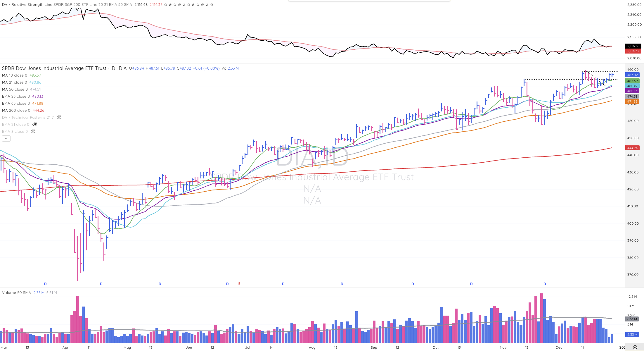Click the MA 10 close legend entry
This screenshot has width=644, height=351.
[14, 75]
